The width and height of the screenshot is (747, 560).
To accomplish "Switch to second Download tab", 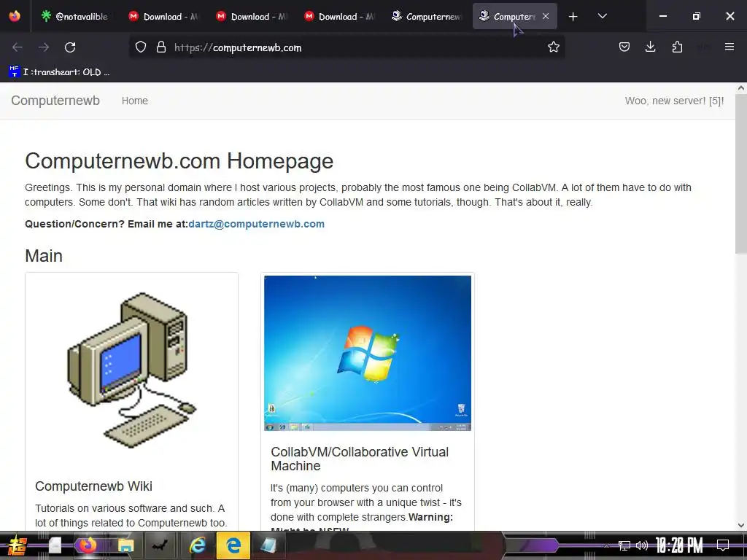I will pos(251,17).
